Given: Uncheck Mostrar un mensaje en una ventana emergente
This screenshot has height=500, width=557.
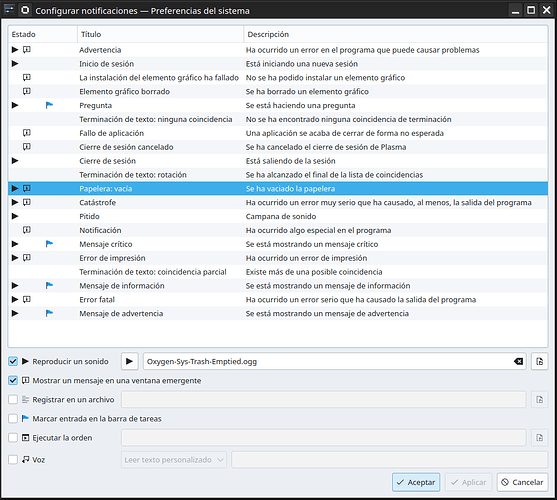Looking at the screenshot, I should (x=13, y=381).
